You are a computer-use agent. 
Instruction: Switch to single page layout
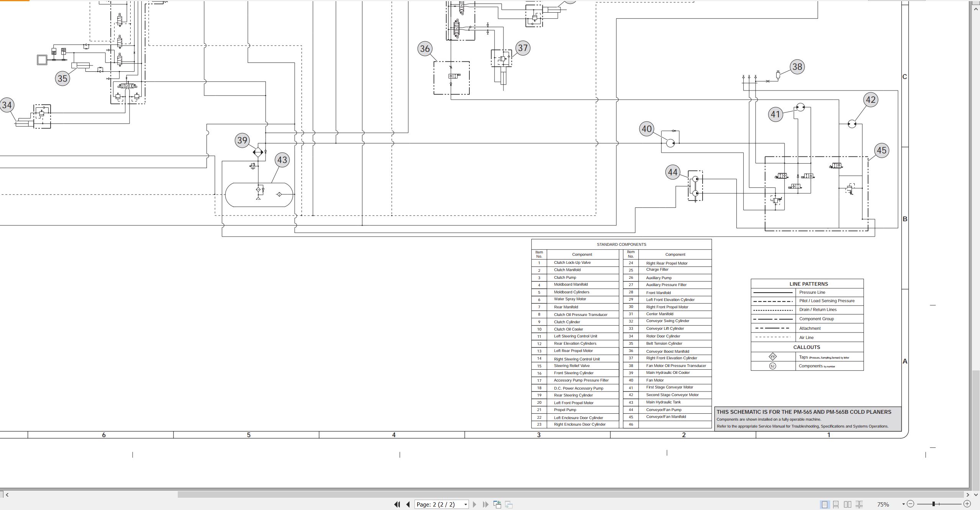tap(824, 504)
